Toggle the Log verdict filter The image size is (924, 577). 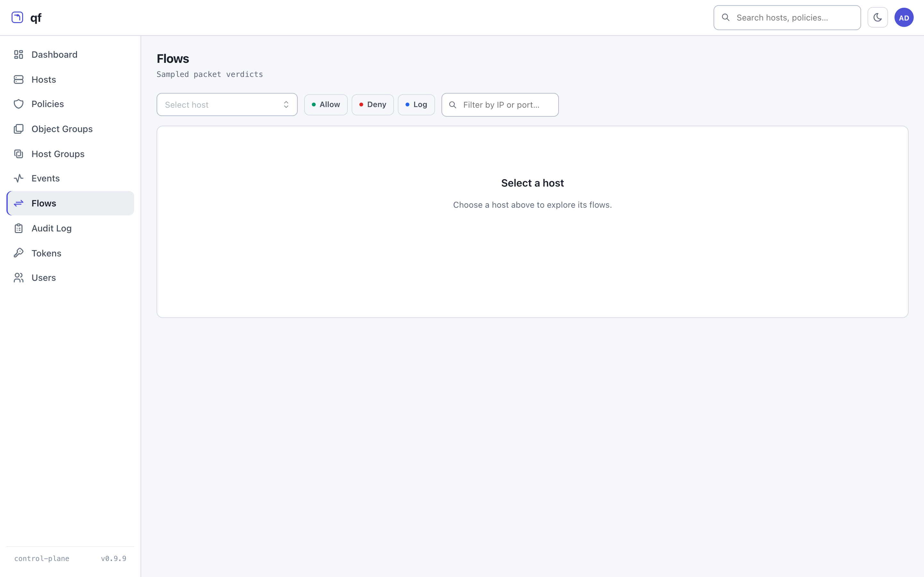point(416,105)
